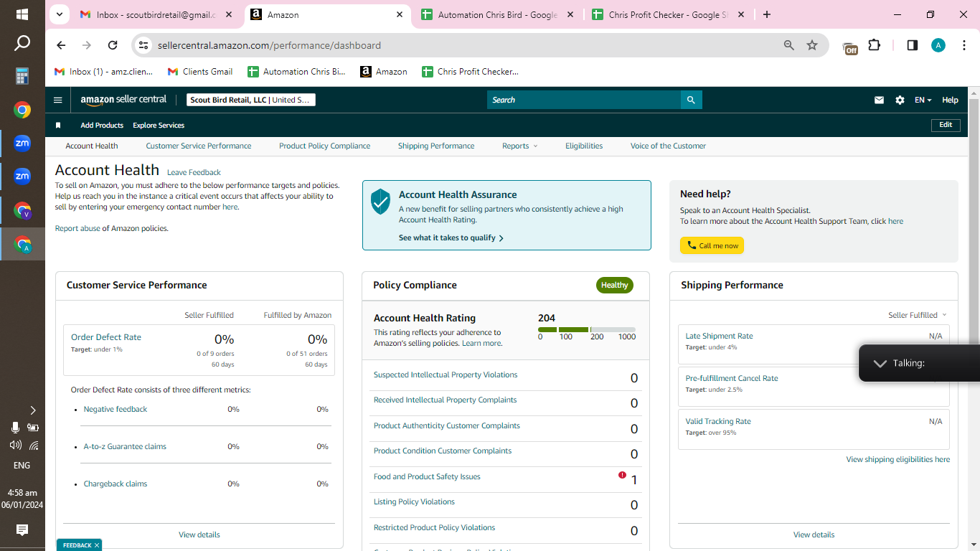Click the search magnifier button in Seller Central
This screenshot has width=980, height=551.
coord(691,100)
